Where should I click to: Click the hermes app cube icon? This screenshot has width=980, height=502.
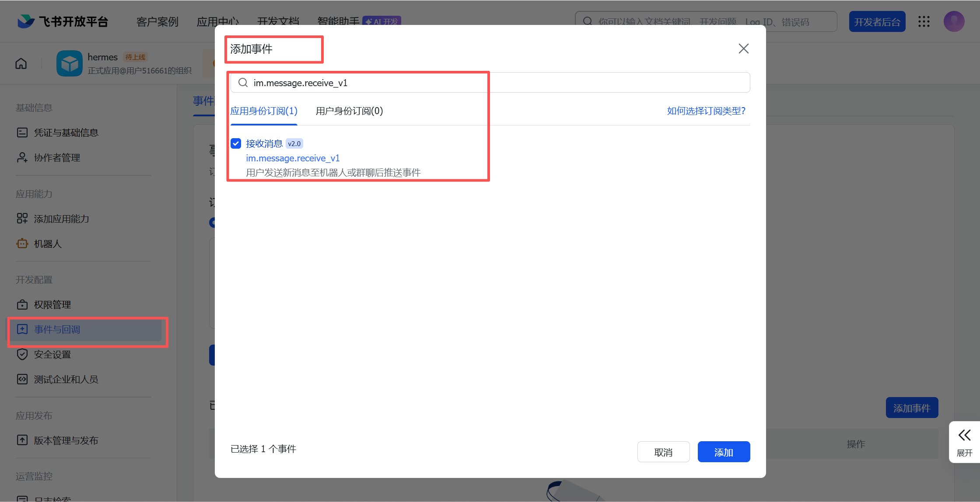69,64
